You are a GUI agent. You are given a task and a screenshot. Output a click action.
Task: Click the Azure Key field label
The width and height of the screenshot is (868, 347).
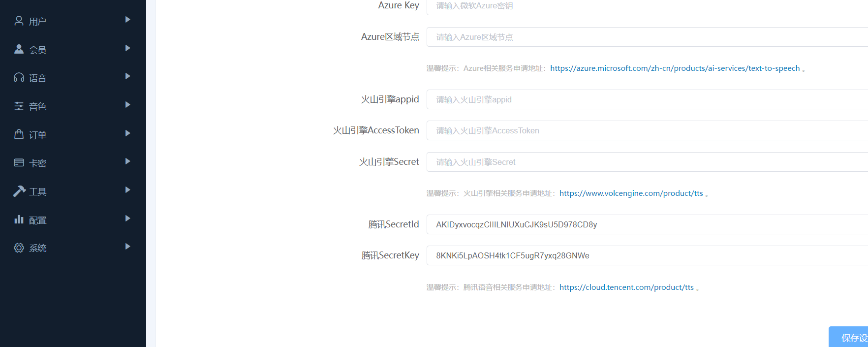pyautogui.click(x=399, y=5)
